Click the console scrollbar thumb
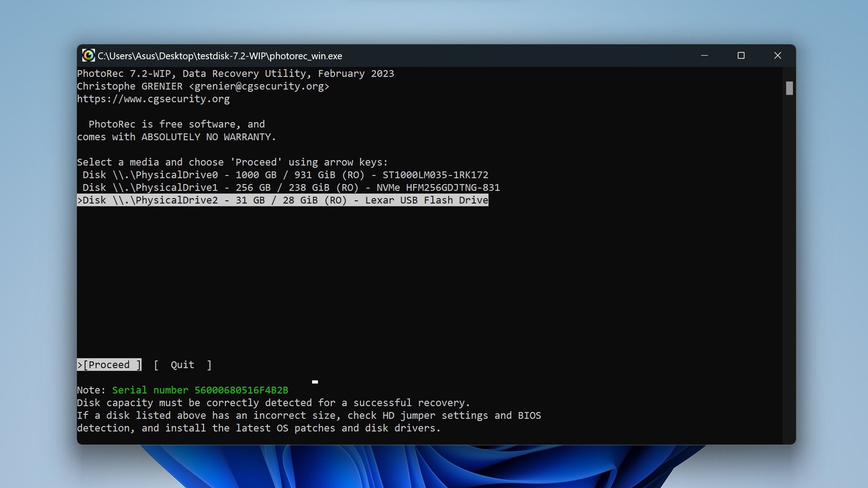The width and height of the screenshot is (868, 488). coord(789,88)
